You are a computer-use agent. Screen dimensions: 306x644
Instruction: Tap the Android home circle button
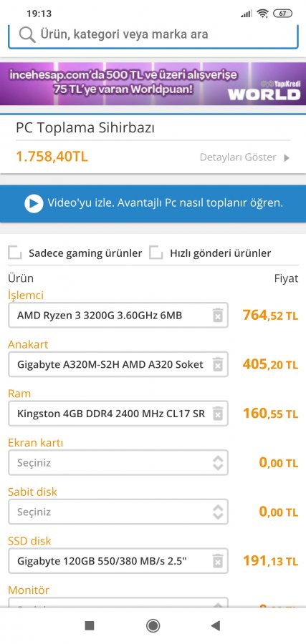(x=153, y=625)
